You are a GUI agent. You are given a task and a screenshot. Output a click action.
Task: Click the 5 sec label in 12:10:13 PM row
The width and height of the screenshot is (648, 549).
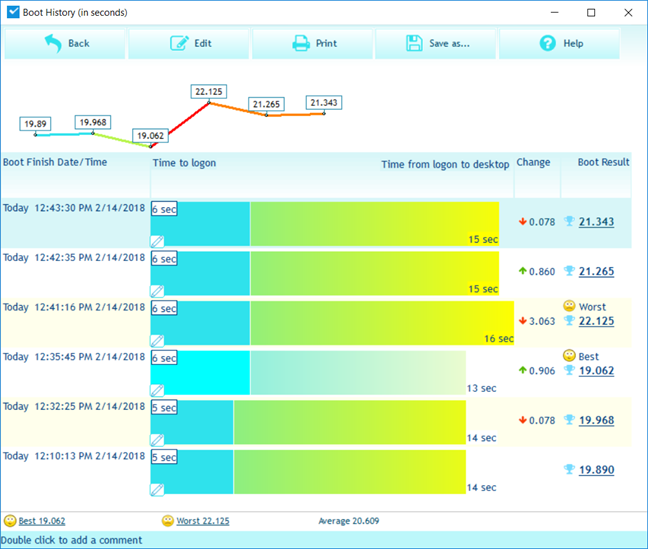coord(164,457)
